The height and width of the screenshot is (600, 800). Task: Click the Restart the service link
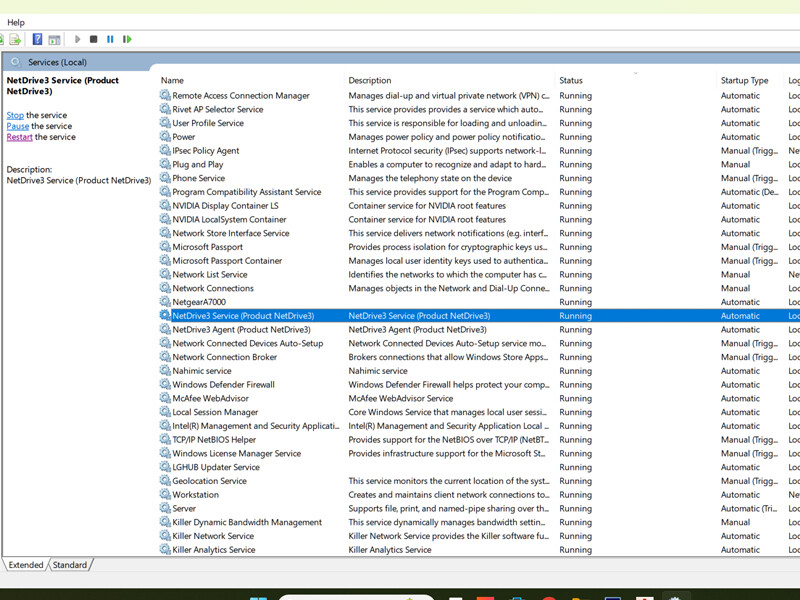[x=19, y=137]
